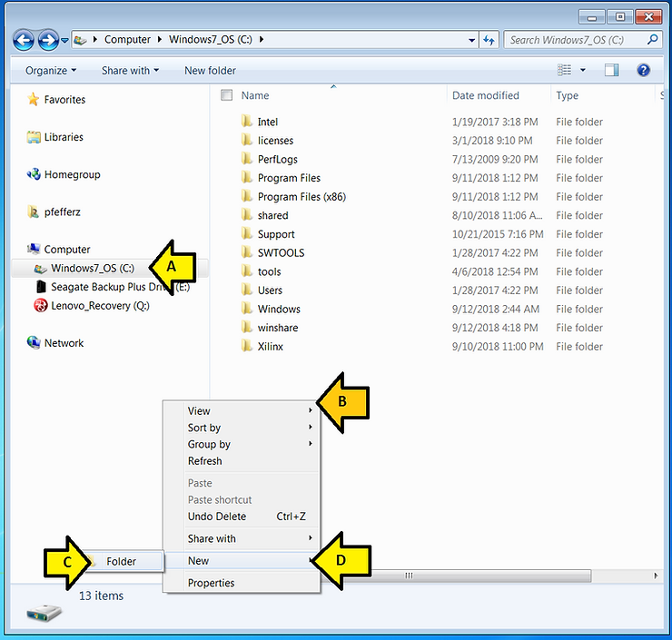This screenshot has width=672, height=640.
Task: Sort by the Type column header
Action: tap(567, 95)
